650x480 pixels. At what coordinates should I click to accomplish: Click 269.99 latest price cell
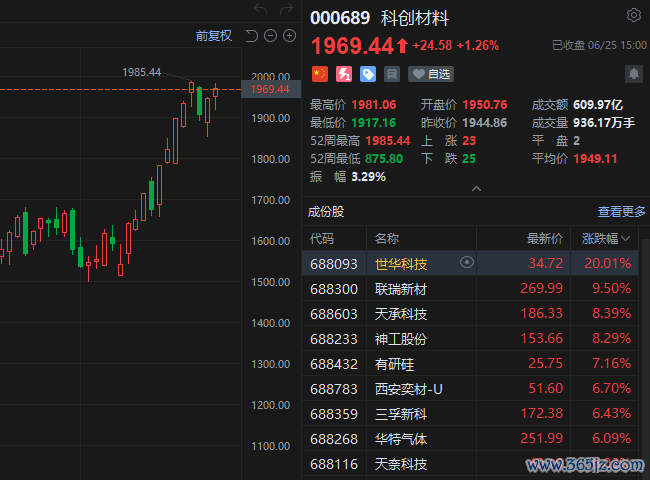tap(541, 288)
